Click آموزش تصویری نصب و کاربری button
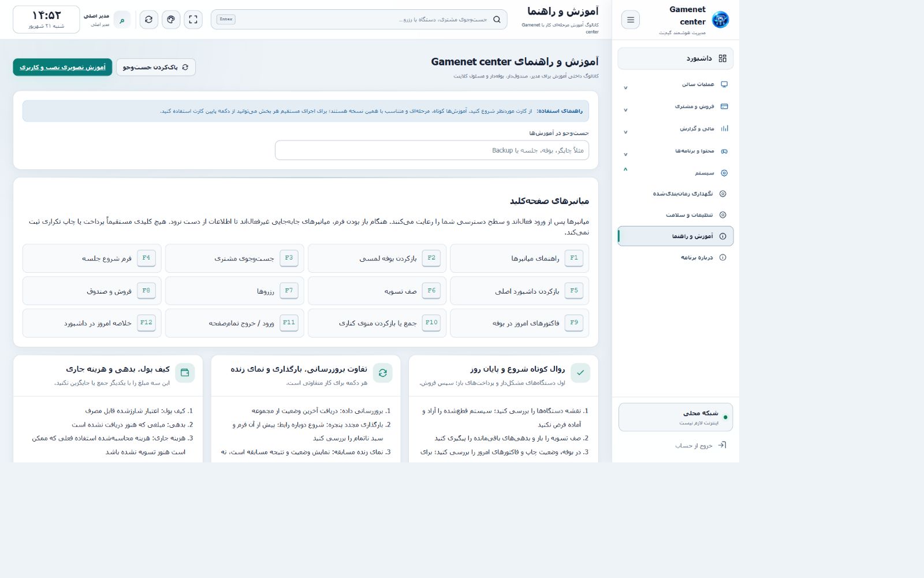Screen dimensions: 924x578 [62, 67]
